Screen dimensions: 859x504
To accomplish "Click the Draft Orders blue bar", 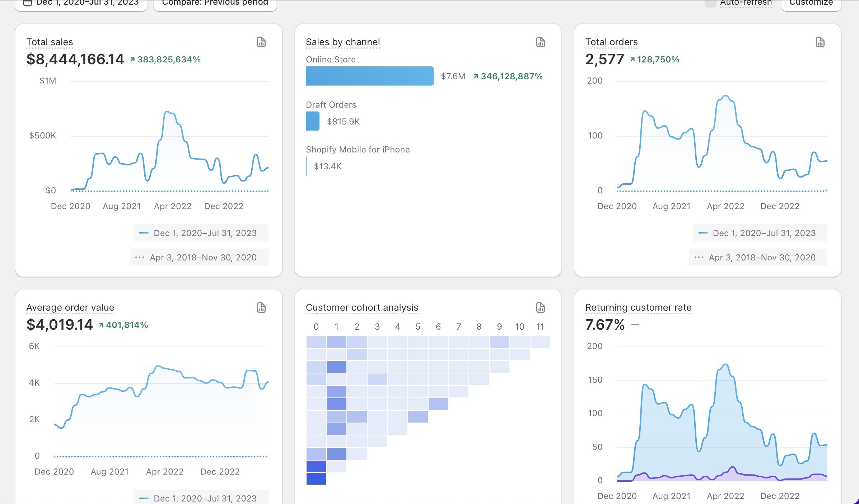I will (x=312, y=121).
